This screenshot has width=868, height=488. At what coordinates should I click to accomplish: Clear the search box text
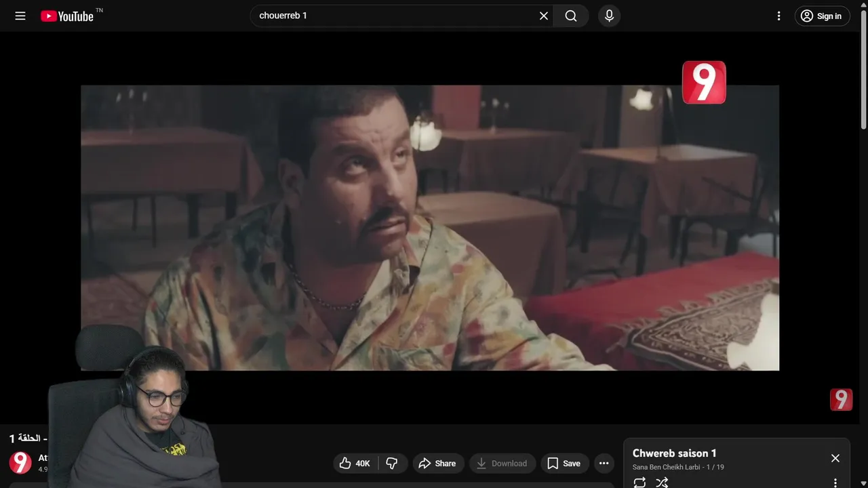[543, 16]
